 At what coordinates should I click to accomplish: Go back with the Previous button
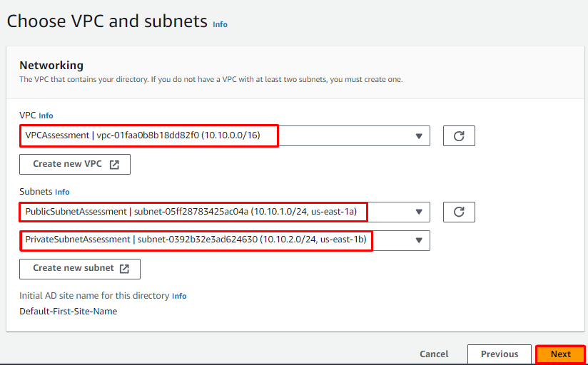499,354
